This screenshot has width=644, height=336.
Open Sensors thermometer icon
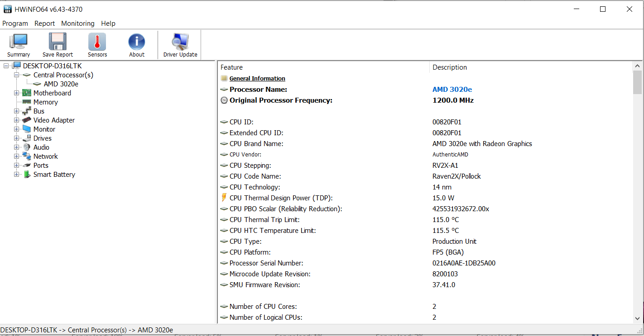(97, 42)
